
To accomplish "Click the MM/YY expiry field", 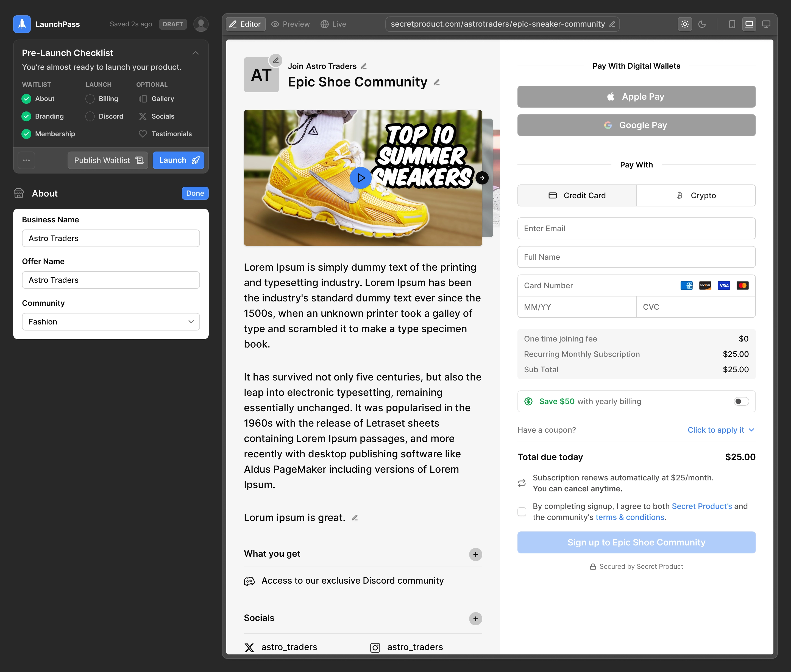I will [577, 307].
